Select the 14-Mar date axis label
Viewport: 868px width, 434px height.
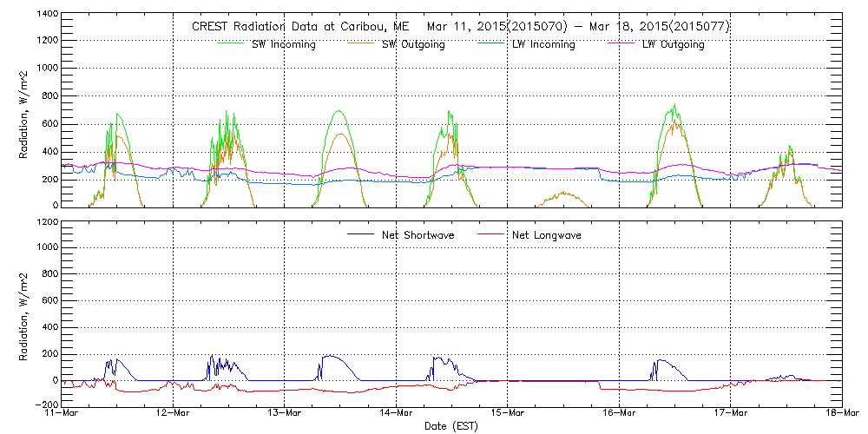396,413
